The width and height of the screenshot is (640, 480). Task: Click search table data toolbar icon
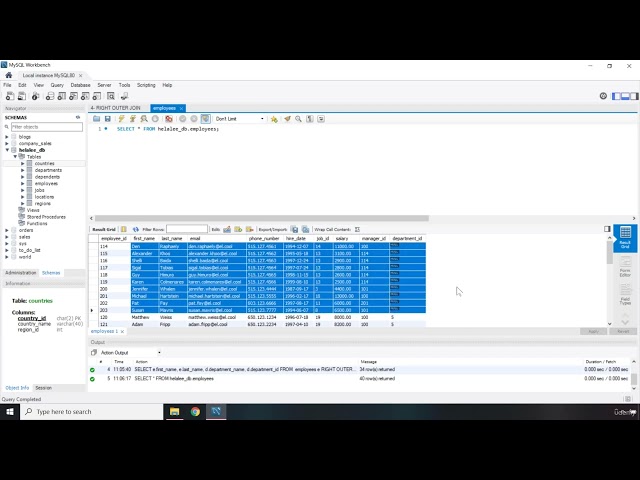tap(111, 96)
